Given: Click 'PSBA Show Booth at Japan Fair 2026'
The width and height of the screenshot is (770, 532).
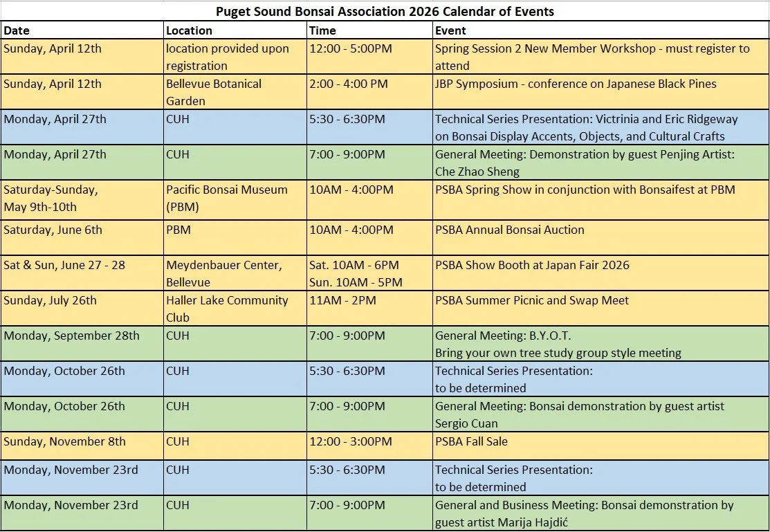Looking at the screenshot, I should (x=601, y=273).
